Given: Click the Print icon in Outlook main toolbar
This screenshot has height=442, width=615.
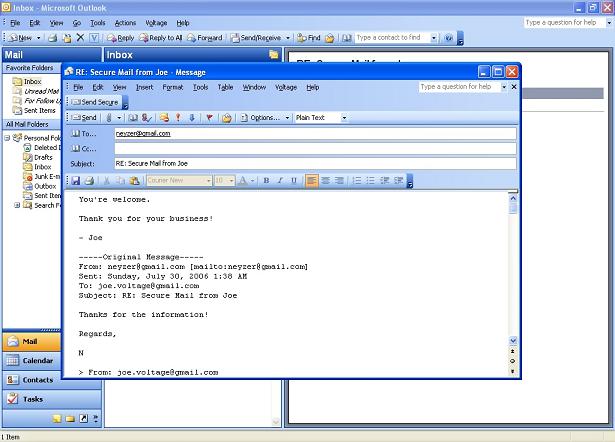Looking at the screenshot, I should coord(53,38).
